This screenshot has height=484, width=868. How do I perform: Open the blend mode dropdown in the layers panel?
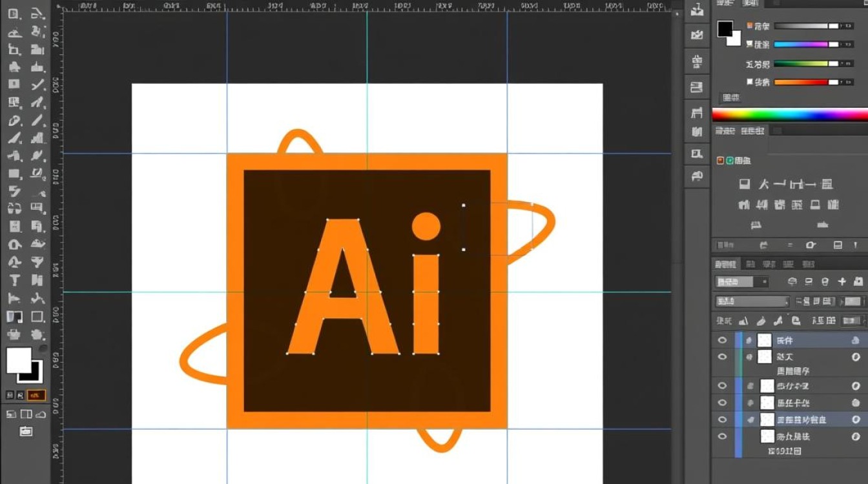752,301
